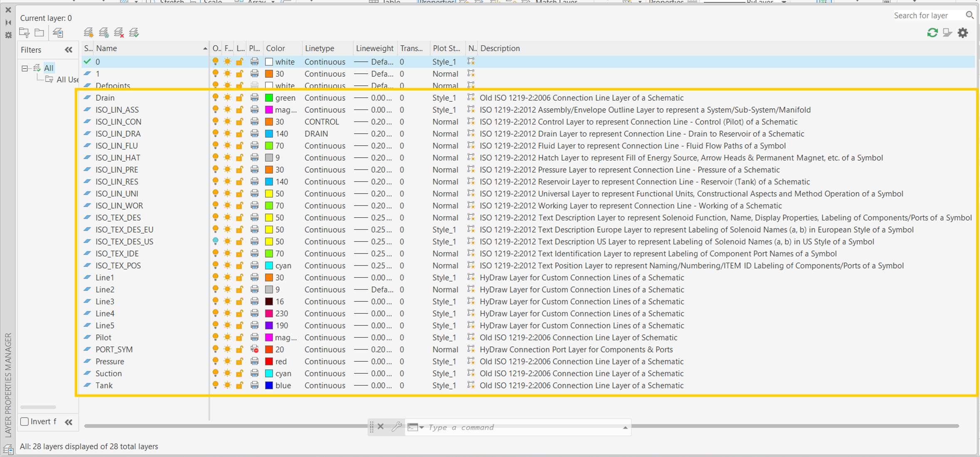Select the ISO_LIN_WOR layer name
This screenshot has height=457, width=980.
click(x=119, y=206)
